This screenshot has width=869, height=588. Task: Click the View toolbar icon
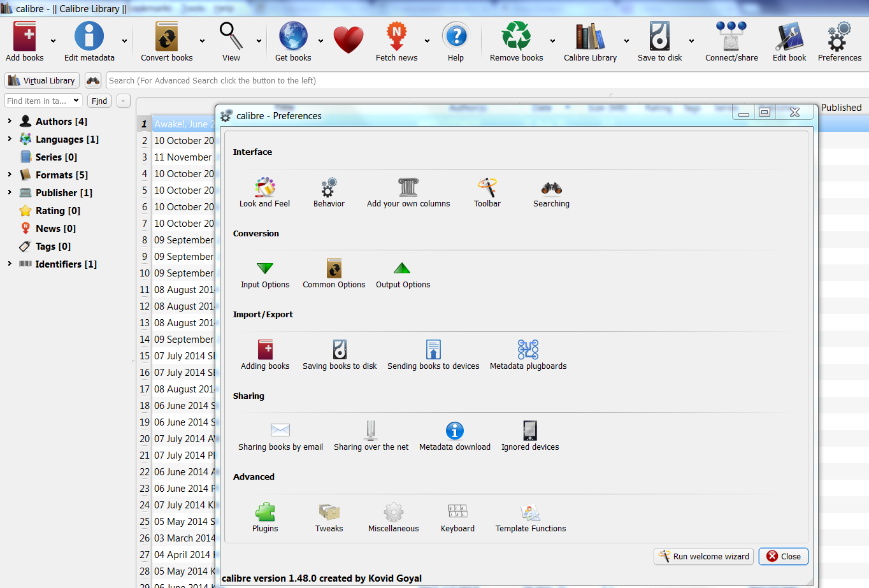(x=231, y=41)
